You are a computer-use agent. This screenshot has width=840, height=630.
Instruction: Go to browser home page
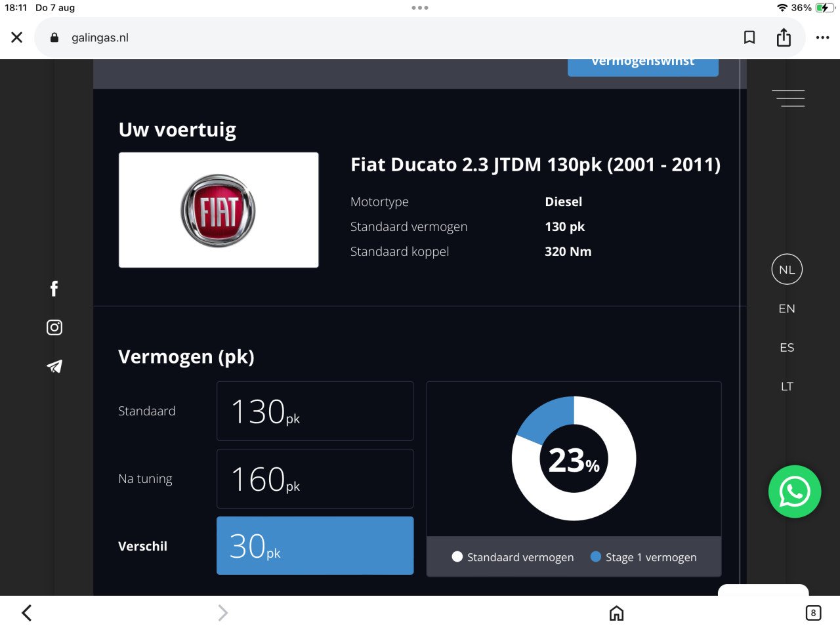point(616,613)
